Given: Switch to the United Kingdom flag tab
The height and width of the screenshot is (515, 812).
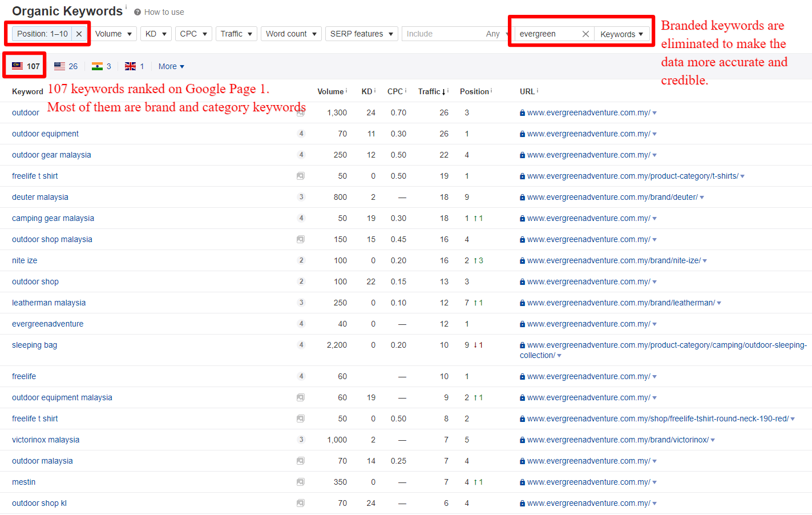Looking at the screenshot, I should [x=134, y=66].
